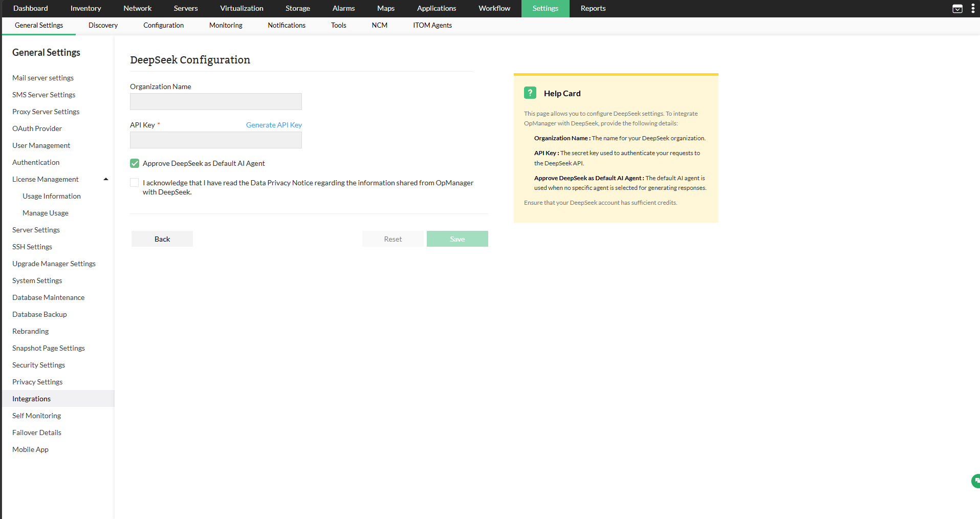Collapse the License Management section arrow
Image resolution: width=980 pixels, height=519 pixels.
pyautogui.click(x=106, y=179)
